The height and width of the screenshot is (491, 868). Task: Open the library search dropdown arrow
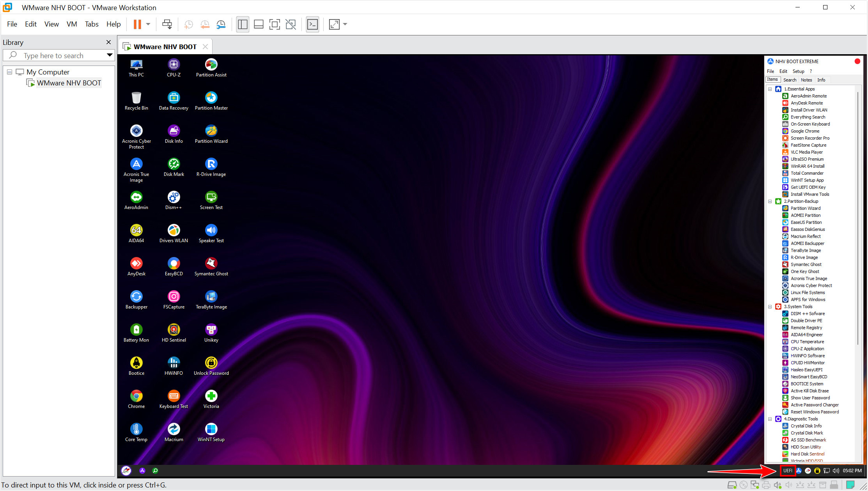(110, 55)
